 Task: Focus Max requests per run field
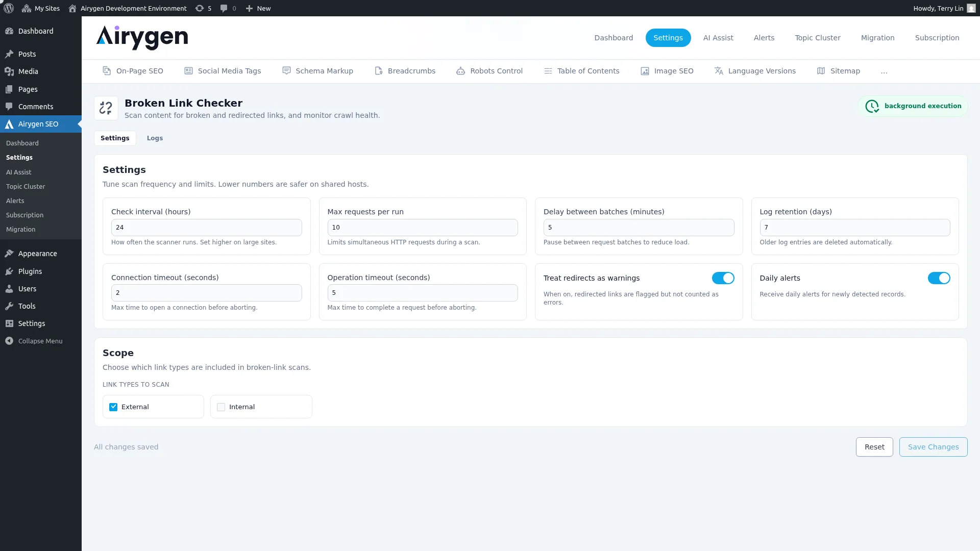[422, 228]
